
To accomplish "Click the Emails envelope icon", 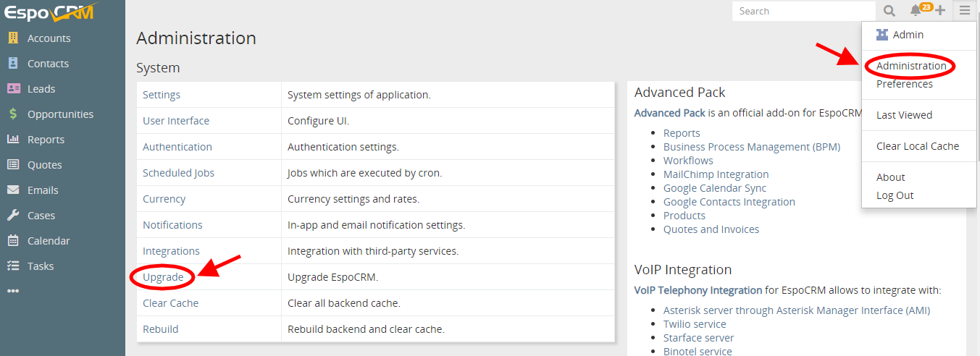I will click(x=13, y=190).
